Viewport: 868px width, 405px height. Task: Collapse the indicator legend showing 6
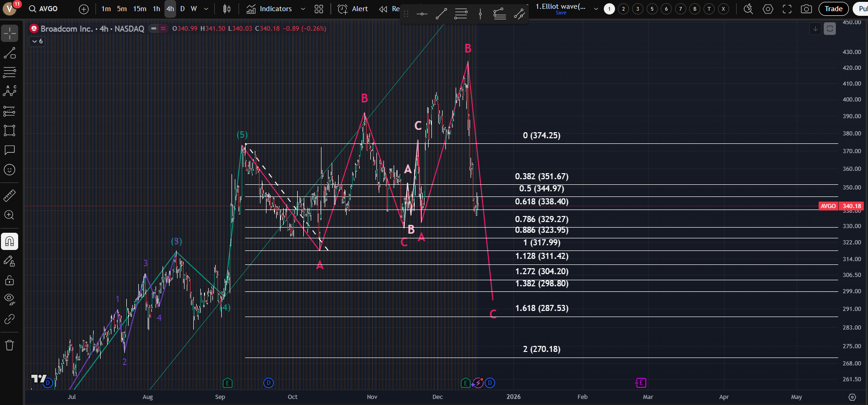[37, 41]
